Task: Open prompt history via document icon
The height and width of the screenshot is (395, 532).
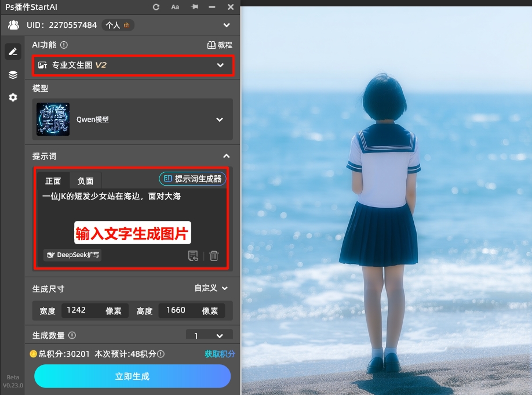Action: [x=193, y=255]
